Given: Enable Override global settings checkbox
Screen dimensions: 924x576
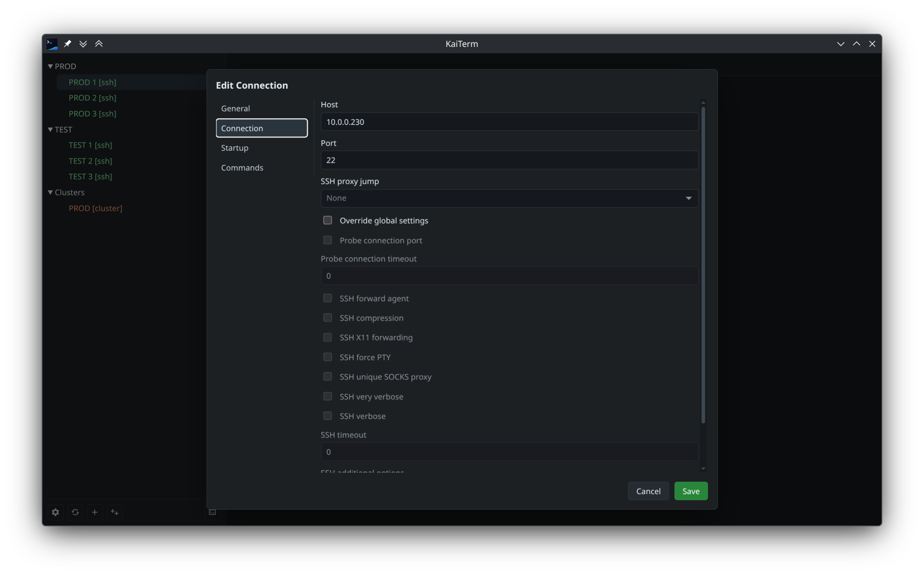Looking at the screenshot, I should tap(327, 220).
